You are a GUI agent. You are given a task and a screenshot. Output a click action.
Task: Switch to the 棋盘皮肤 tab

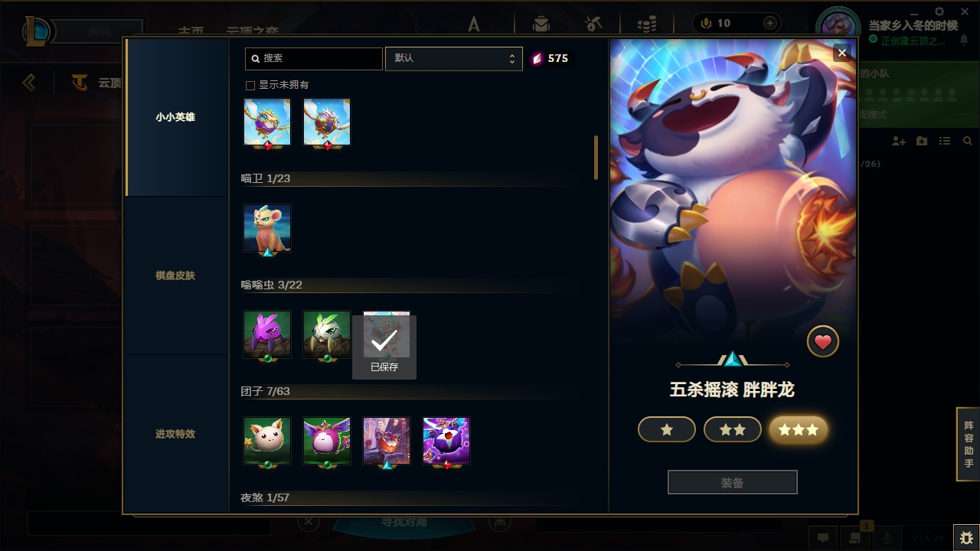[x=176, y=275]
